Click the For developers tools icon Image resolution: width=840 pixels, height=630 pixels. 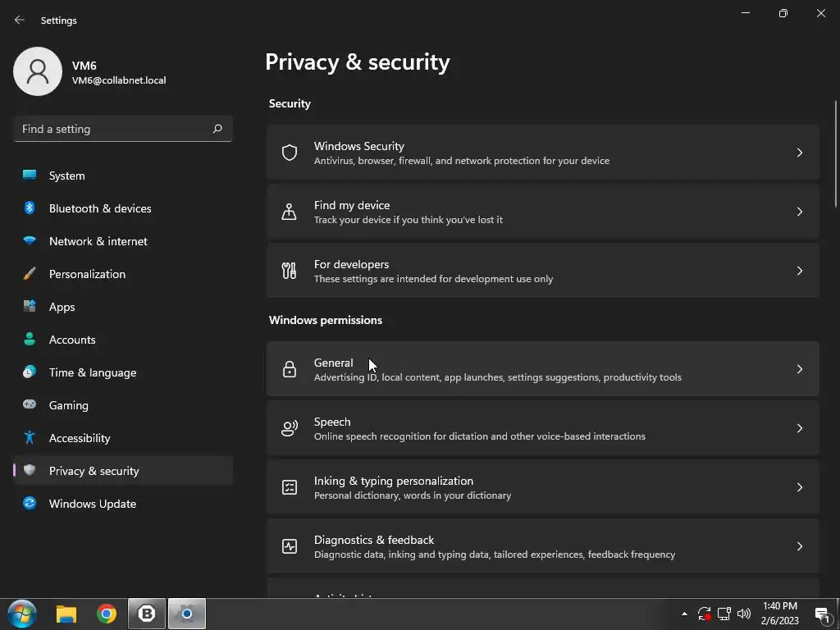pyautogui.click(x=289, y=271)
